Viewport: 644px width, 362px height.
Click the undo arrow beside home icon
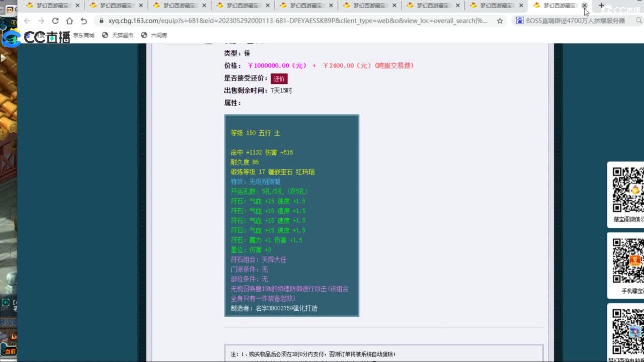84,21
